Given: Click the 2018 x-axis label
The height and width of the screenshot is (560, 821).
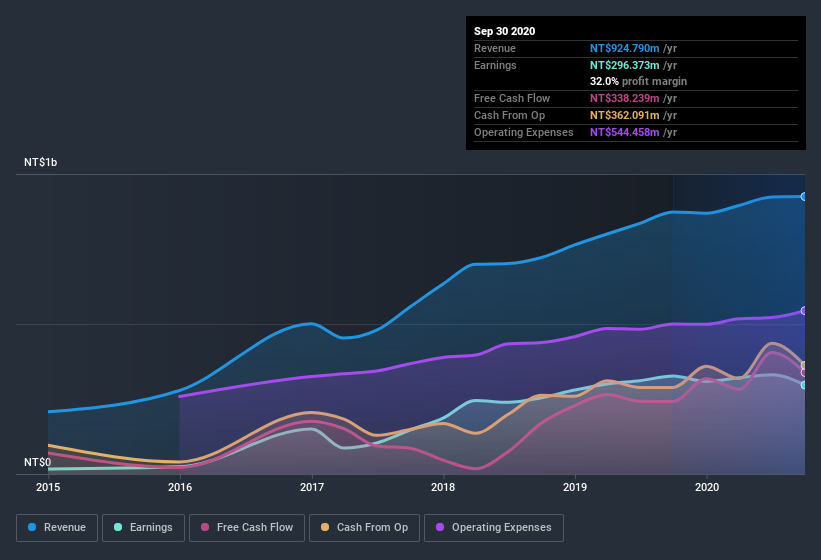Looking at the screenshot, I should tap(443, 487).
